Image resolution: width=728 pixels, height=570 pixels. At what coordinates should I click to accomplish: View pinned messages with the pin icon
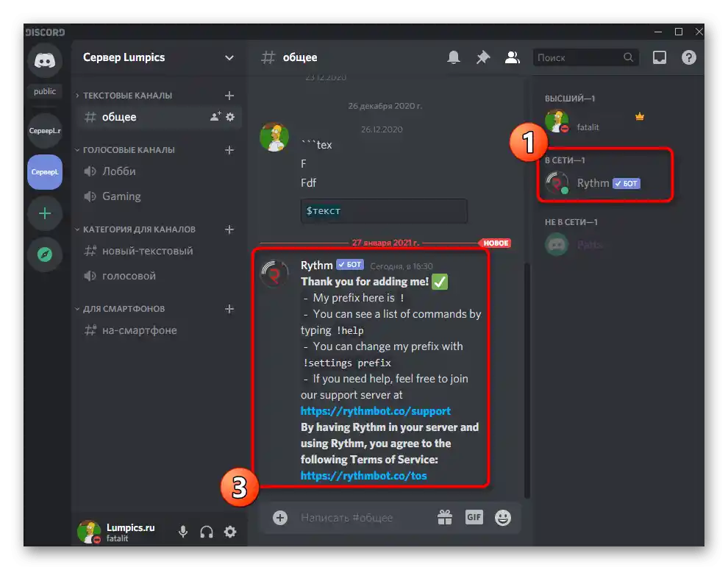click(x=483, y=57)
